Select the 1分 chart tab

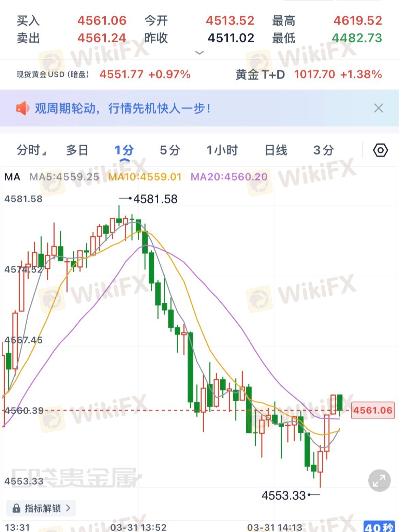[124, 150]
